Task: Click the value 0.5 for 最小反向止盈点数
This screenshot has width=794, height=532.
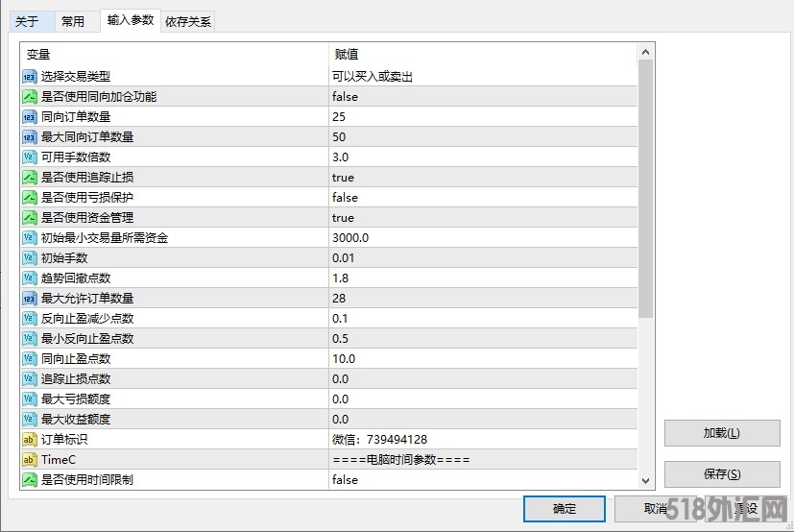Action: [340, 338]
